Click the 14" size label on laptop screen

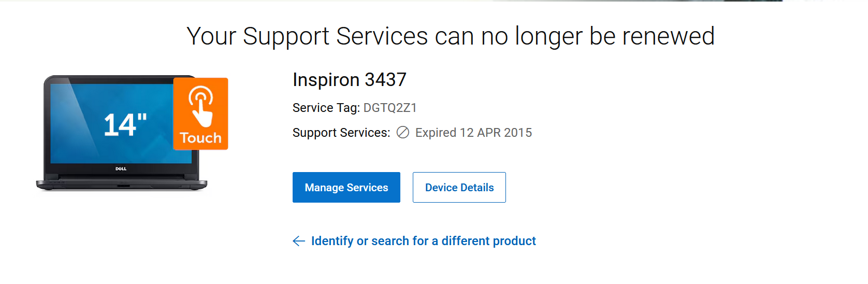[x=125, y=125]
